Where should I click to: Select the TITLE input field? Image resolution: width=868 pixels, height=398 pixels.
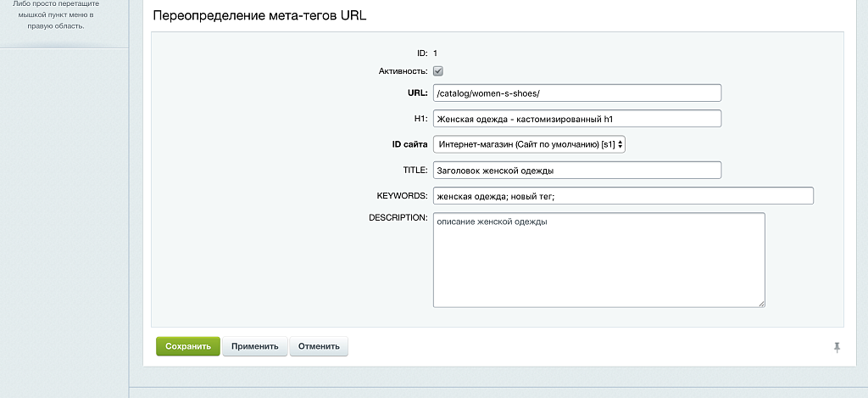576,170
